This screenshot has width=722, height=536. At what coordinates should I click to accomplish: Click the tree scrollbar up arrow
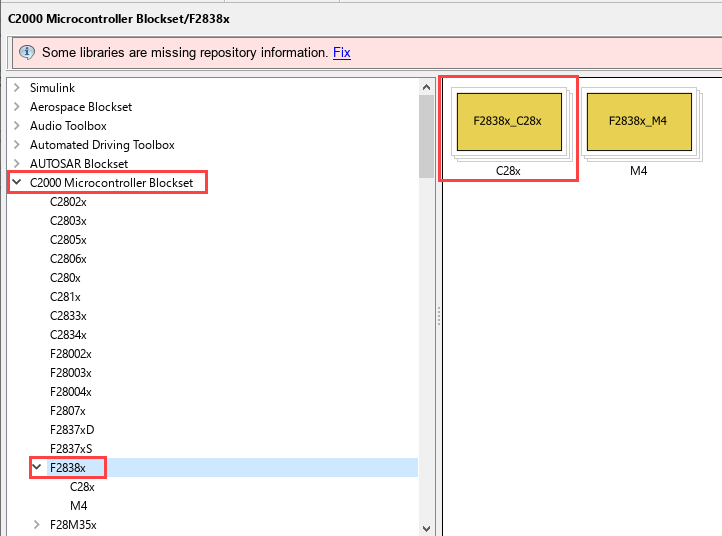[x=426, y=87]
